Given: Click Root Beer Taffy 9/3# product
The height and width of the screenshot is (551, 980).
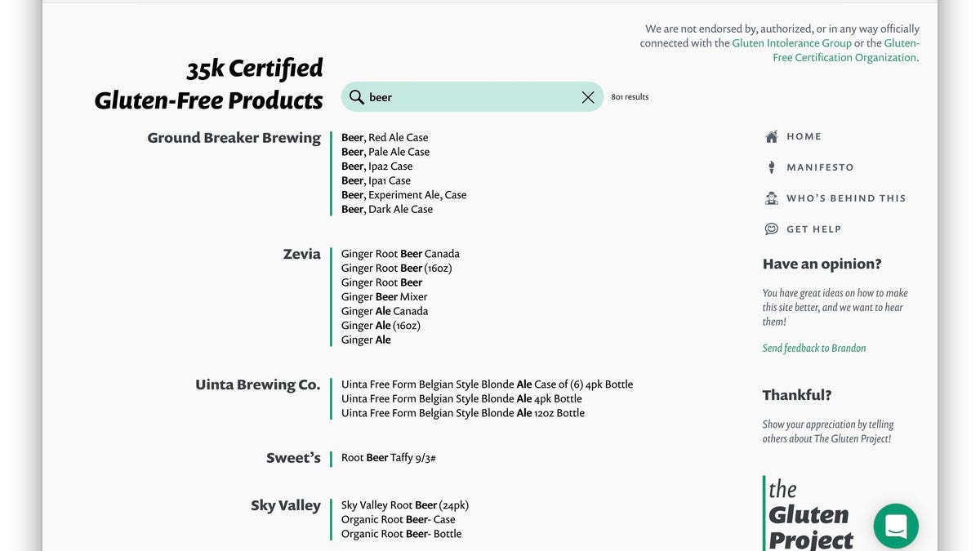Looking at the screenshot, I should point(388,458).
